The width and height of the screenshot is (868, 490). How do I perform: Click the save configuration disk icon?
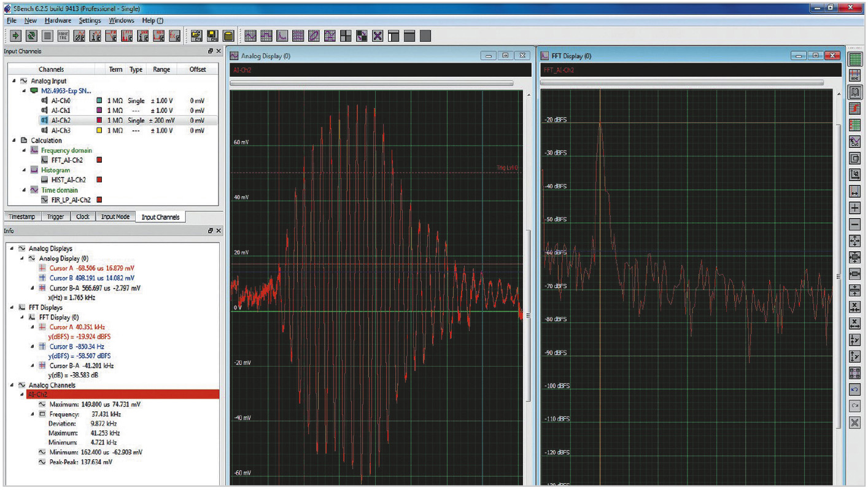[x=212, y=36]
